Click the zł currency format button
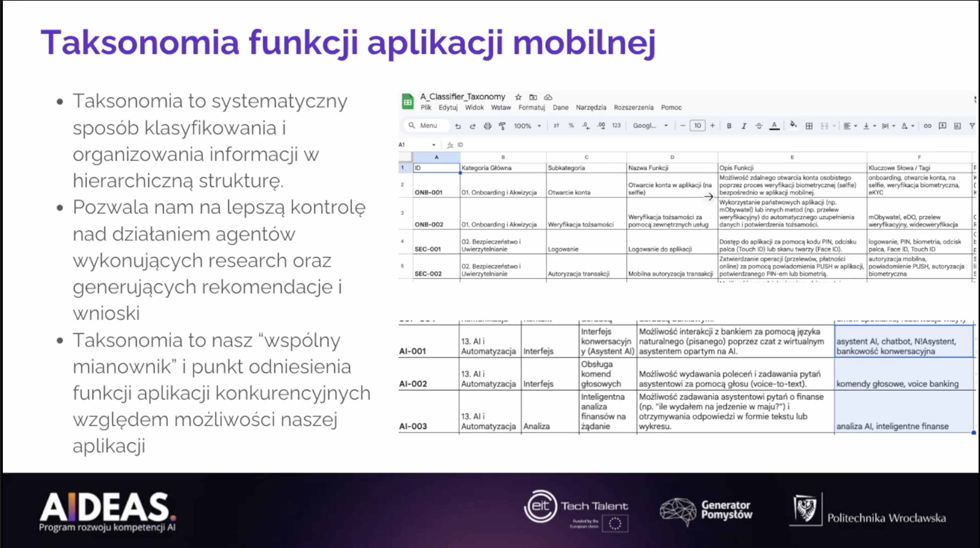This screenshot has height=548, width=980. pos(556,125)
